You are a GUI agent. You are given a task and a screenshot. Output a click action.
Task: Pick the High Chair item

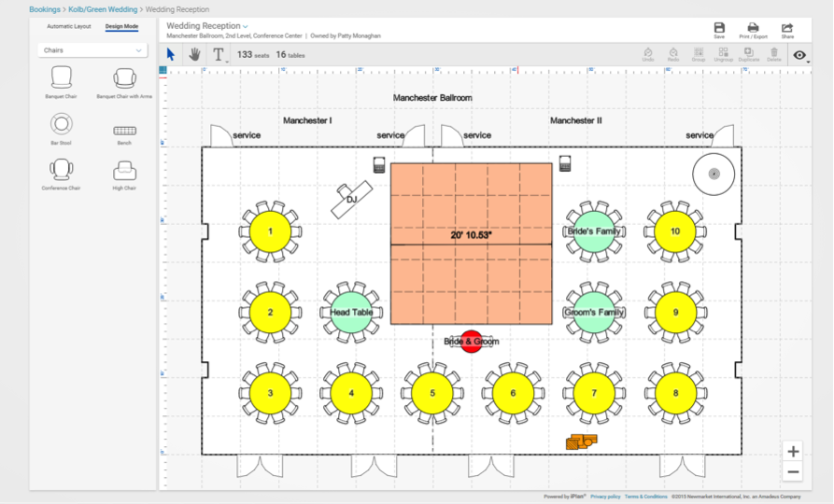[124, 175]
